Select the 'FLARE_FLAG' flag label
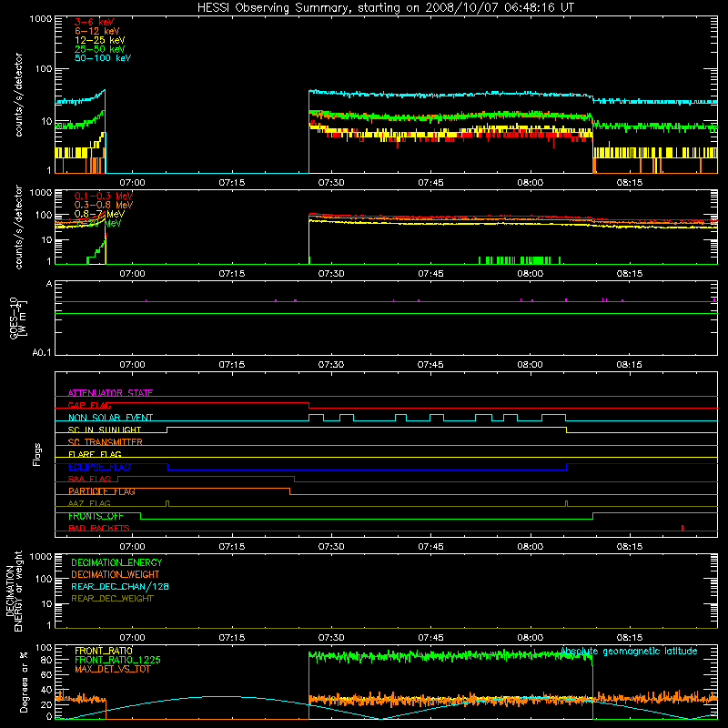 tap(95, 454)
